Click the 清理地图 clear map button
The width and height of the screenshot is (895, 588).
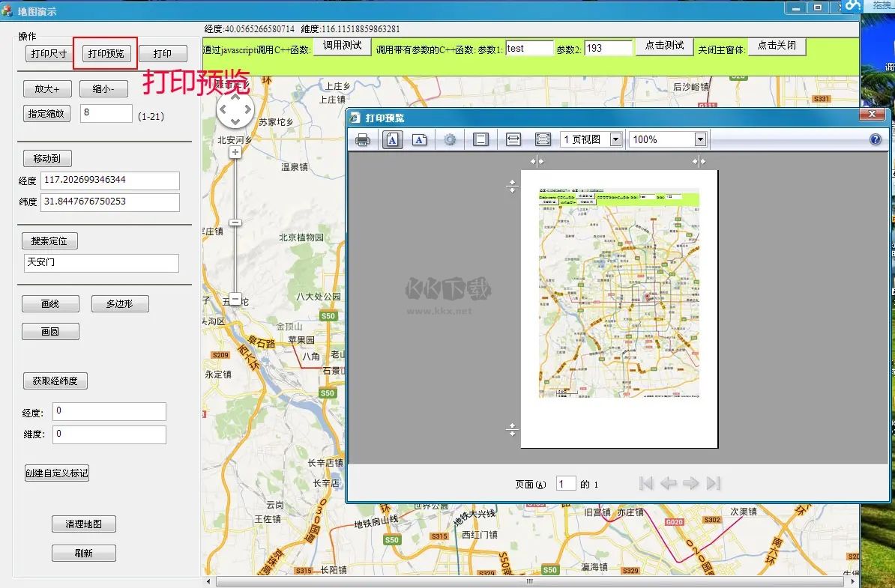83,524
